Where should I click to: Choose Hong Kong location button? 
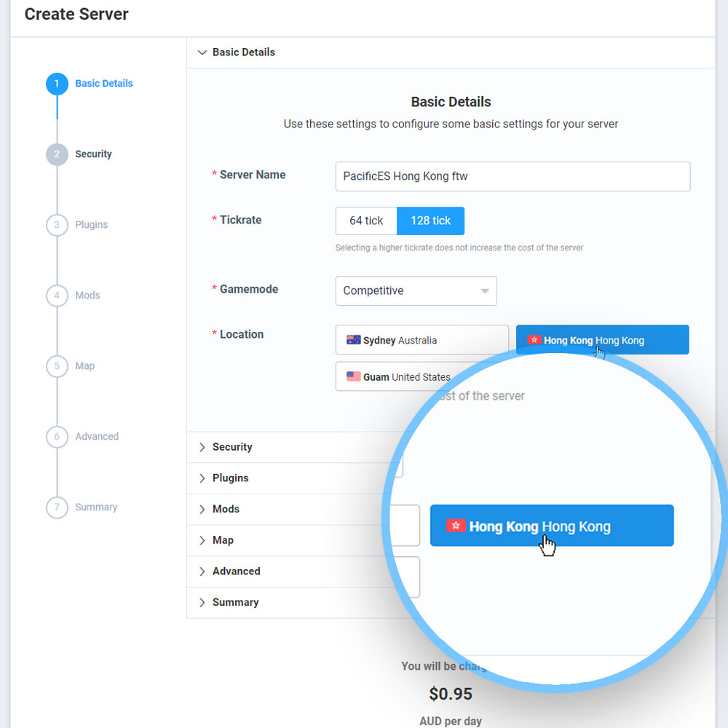click(x=602, y=340)
